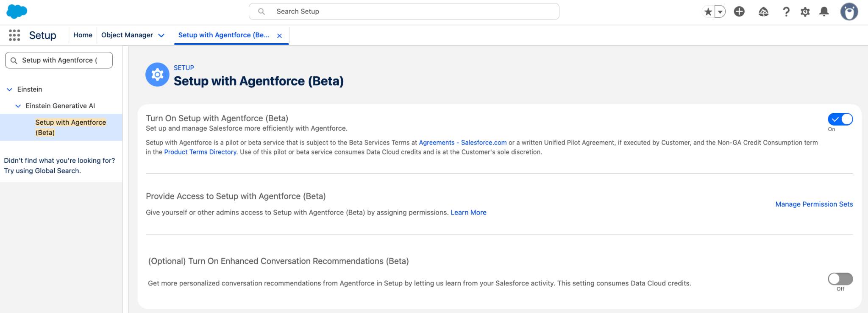Open the Trailhead guidance icon

point(763,12)
